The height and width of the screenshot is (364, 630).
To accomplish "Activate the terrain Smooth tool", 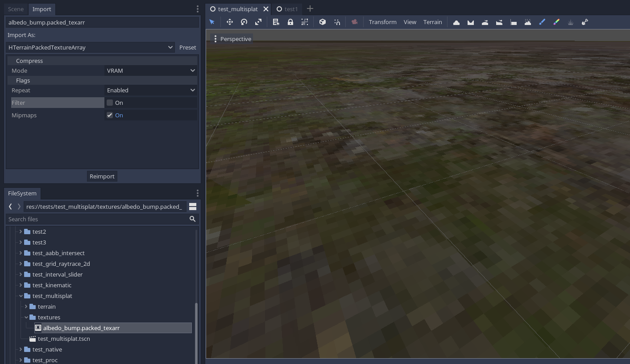I will pyautogui.click(x=485, y=22).
